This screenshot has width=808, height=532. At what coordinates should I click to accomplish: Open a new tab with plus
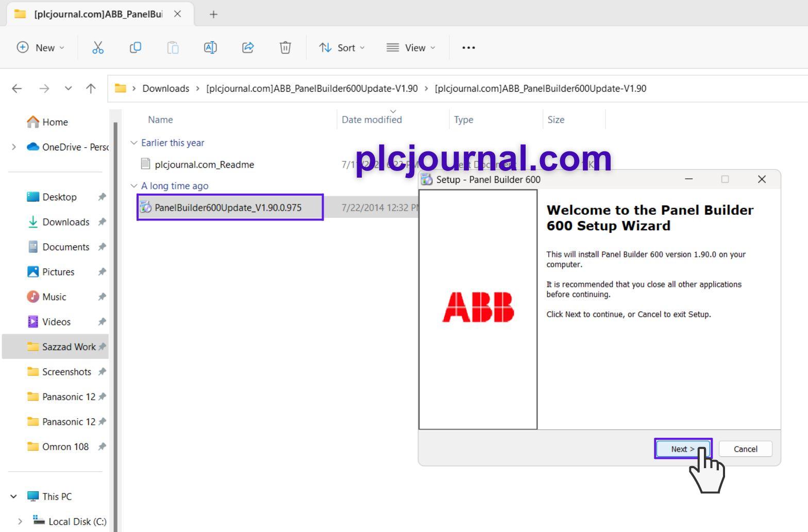(x=213, y=14)
